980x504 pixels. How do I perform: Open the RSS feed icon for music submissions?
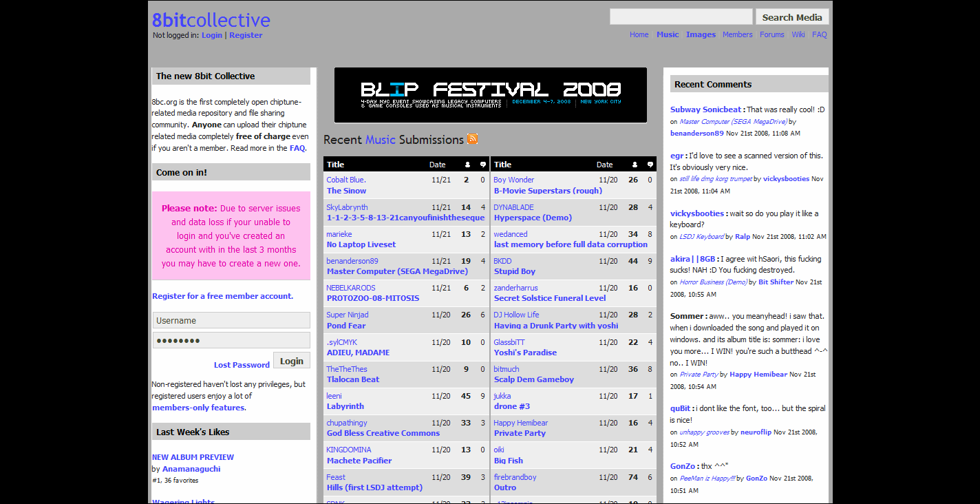pos(472,139)
